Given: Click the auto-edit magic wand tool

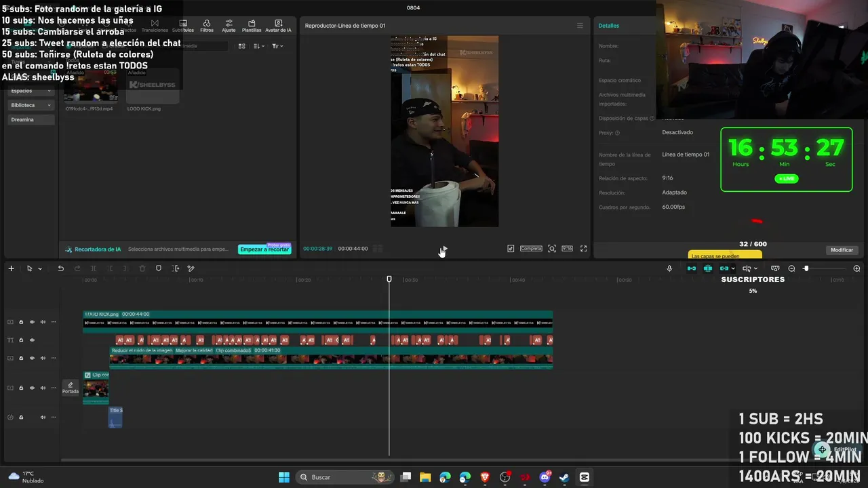Looking at the screenshot, I should pos(191,268).
